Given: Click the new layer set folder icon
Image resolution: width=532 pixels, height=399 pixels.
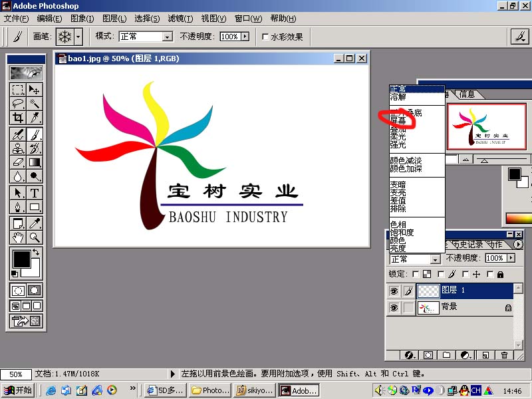Looking at the screenshot, I should pos(446,355).
